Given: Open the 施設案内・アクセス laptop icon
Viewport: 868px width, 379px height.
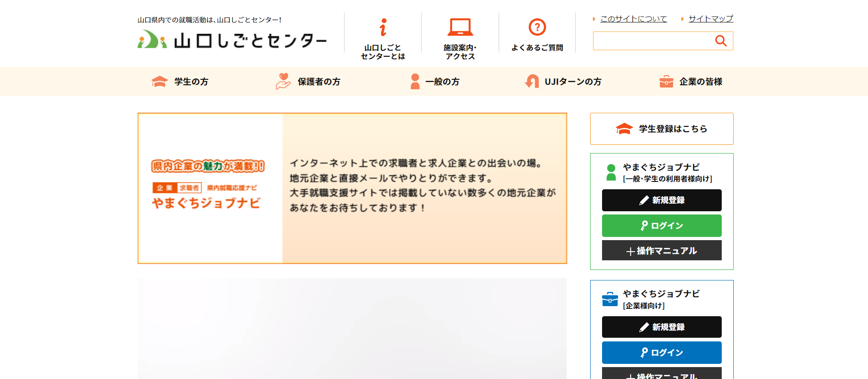Looking at the screenshot, I should click(460, 27).
